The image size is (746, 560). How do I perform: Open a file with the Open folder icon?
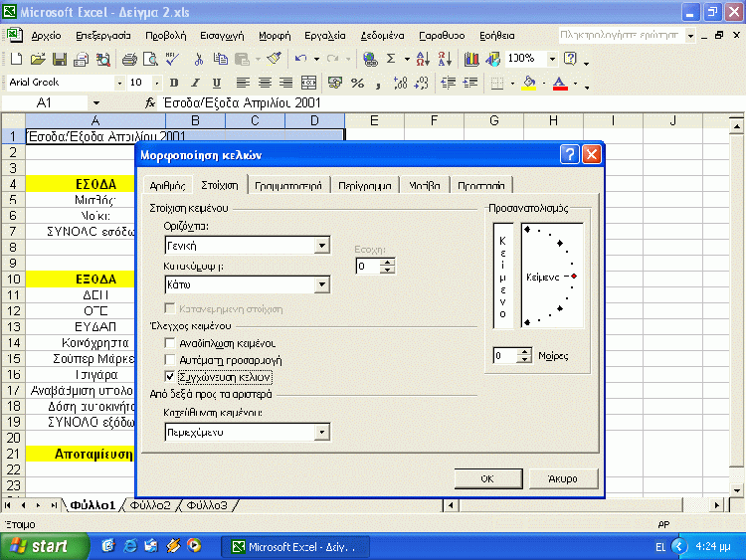pyautogui.click(x=38, y=59)
